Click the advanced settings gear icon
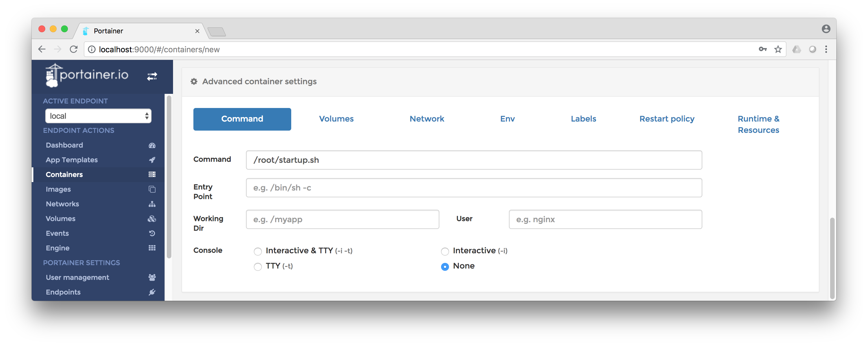Screen dimensions: 868x346 194,81
